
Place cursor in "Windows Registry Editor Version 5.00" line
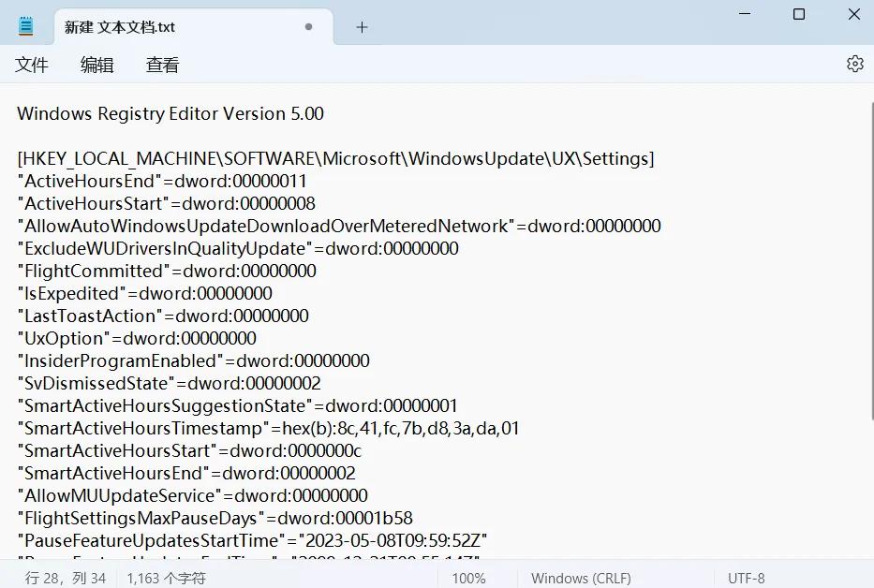point(170,114)
